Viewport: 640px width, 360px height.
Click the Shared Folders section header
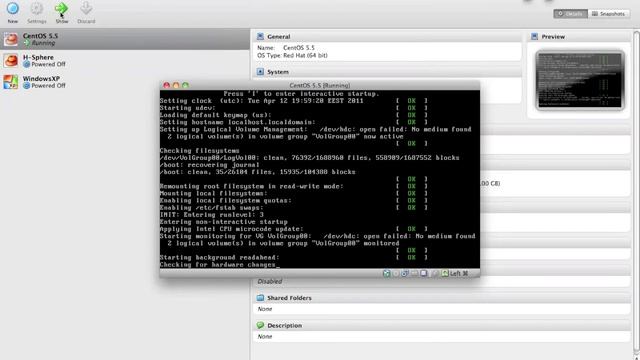point(442,298)
